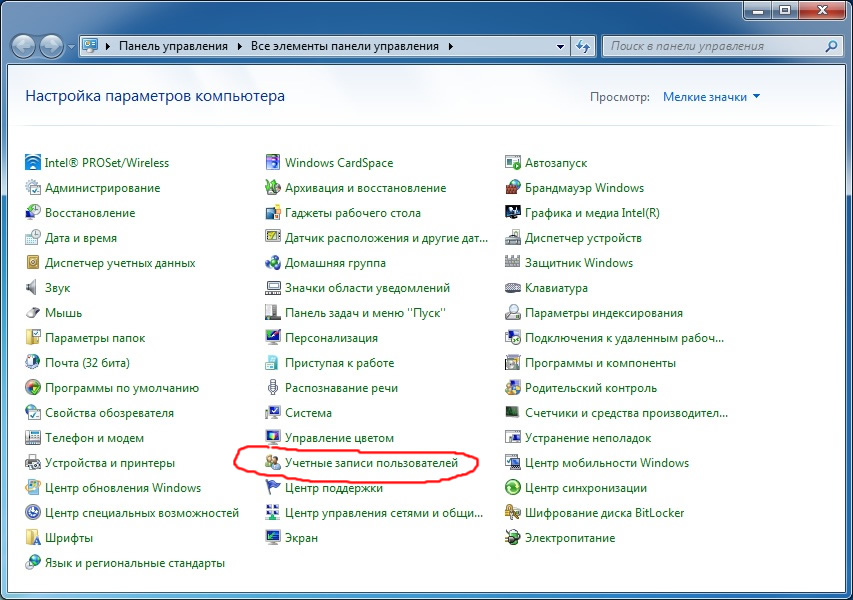Go back with the Back arrow button

24,46
